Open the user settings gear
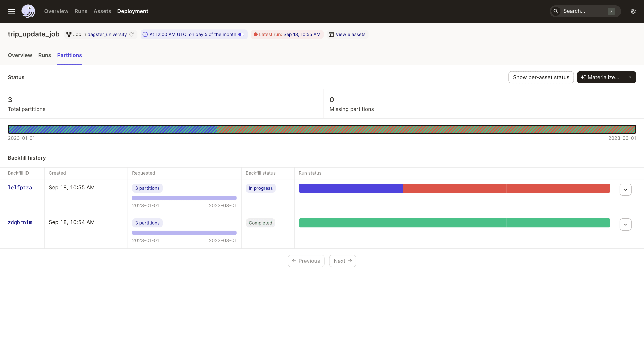Image resolution: width=644 pixels, height=342 pixels. point(633,11)
